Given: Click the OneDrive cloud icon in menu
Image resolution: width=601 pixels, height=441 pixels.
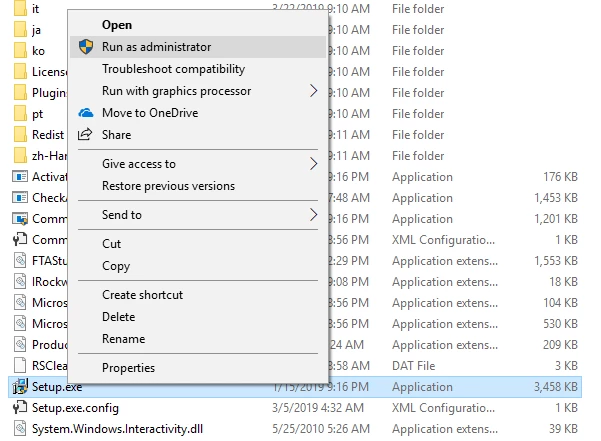Looking at the screenshot, I should coord(86,113).
